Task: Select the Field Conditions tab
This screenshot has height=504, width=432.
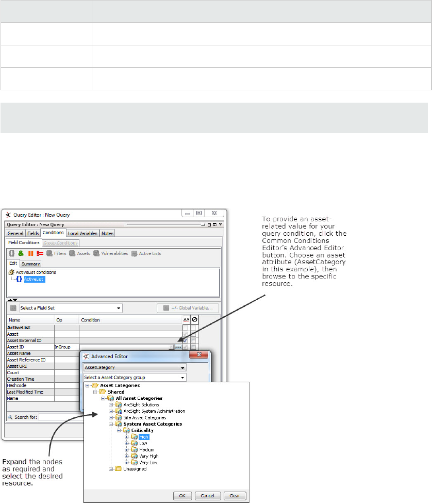Action: click(24, 242)
